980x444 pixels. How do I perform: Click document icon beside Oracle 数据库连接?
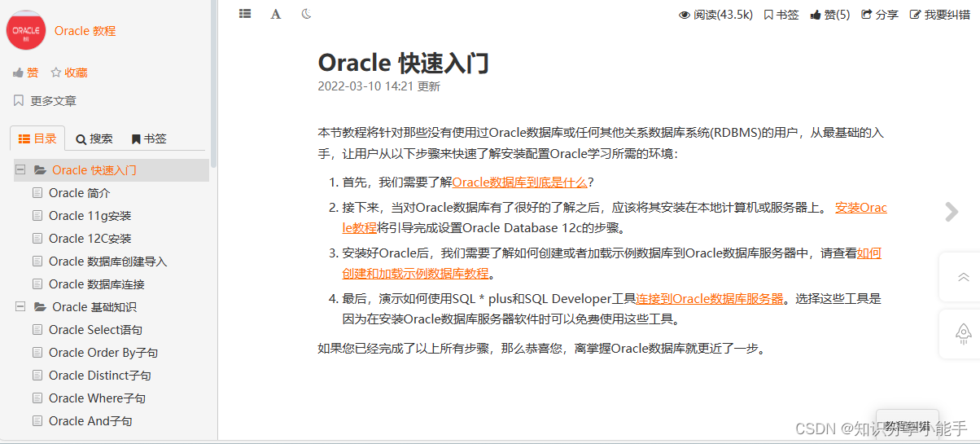pyautogui.click(x=37, y=284)
